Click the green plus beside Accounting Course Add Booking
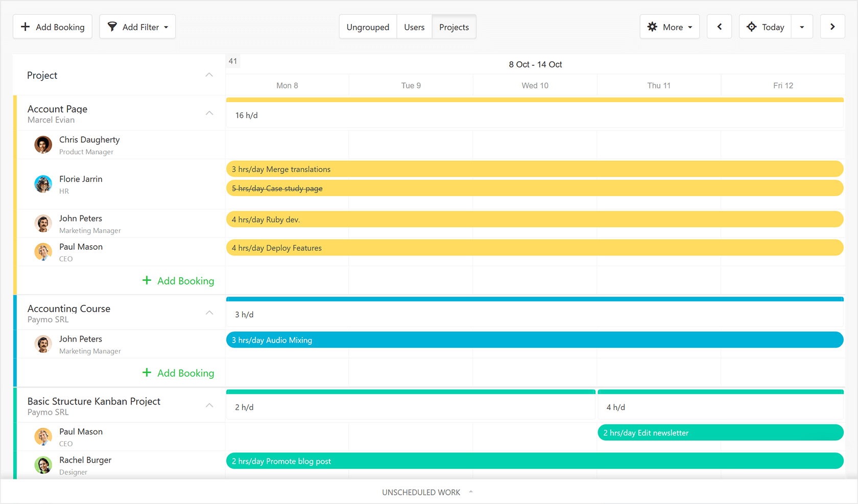This screenshot has height=504, width=858. (147, 373)
